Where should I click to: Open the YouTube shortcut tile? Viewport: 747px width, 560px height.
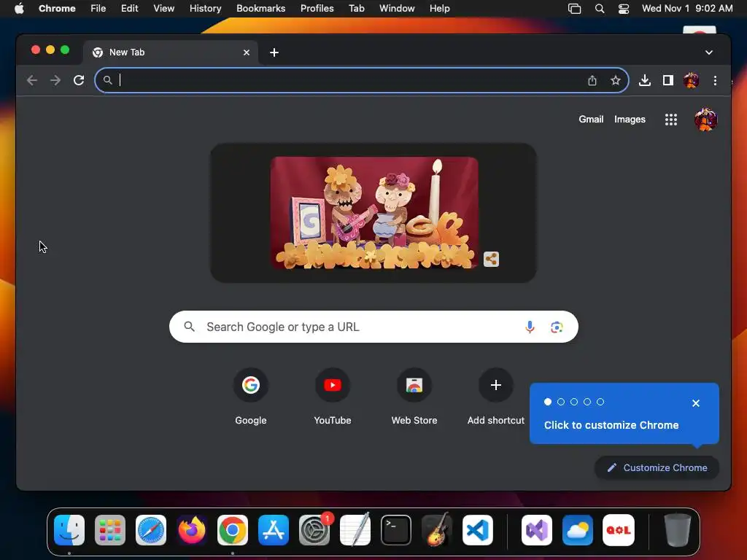tap(333, 396)
